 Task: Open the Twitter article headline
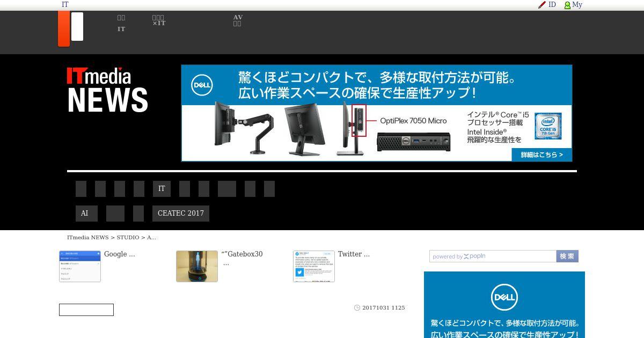point(354,254)
